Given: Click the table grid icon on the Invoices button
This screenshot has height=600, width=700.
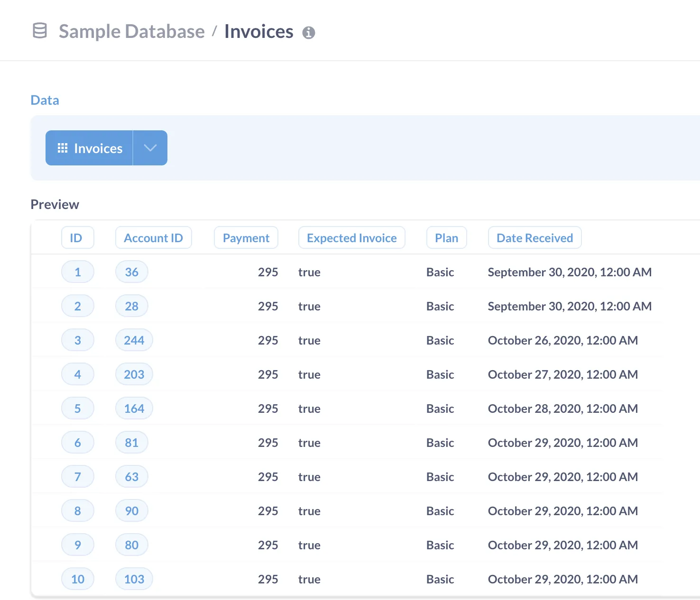Looking at the screenshot, I should point(62,148).
